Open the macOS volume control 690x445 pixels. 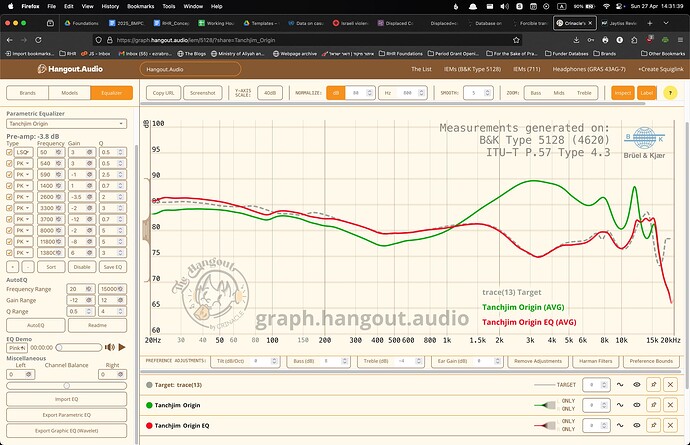[504, 6]
